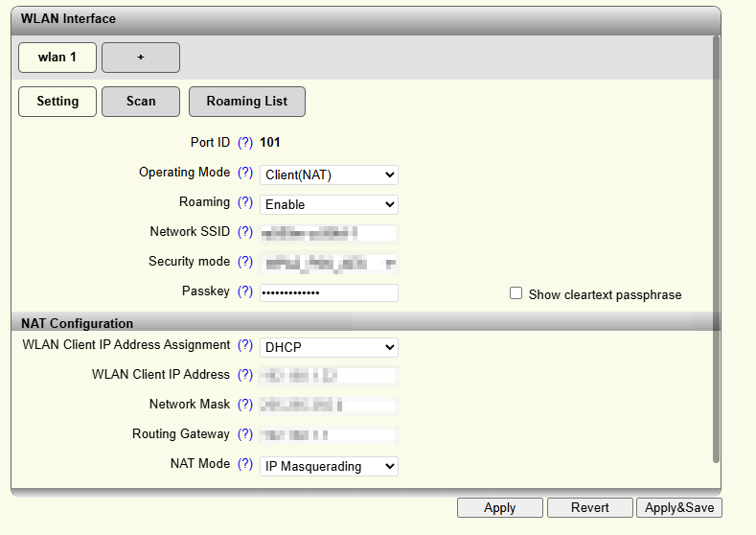The height and width of the screenshot is (535, 756).
Task: Click the NAT Mode help (?) icon
Action: click(x=245, y=465)
